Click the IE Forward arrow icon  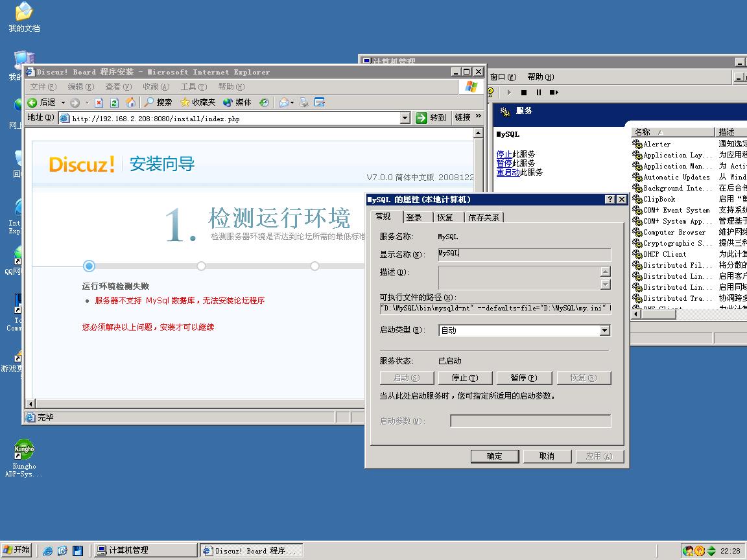[75, 102]
